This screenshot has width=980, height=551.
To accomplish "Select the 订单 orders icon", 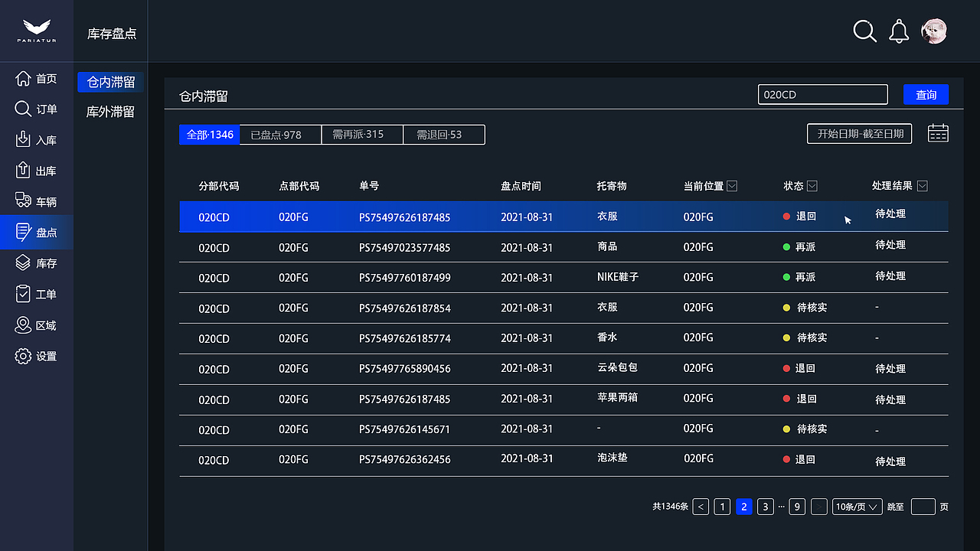I will (23, 109).
